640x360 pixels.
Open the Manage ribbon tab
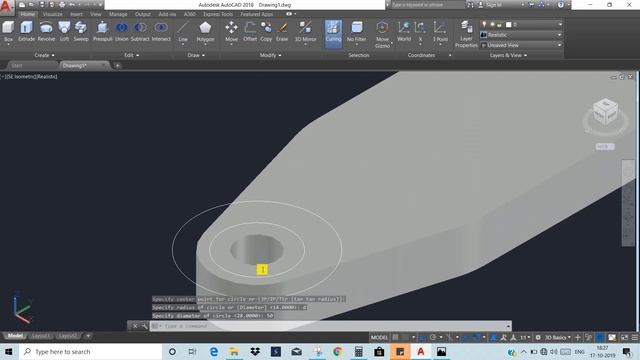click(118, 14)
